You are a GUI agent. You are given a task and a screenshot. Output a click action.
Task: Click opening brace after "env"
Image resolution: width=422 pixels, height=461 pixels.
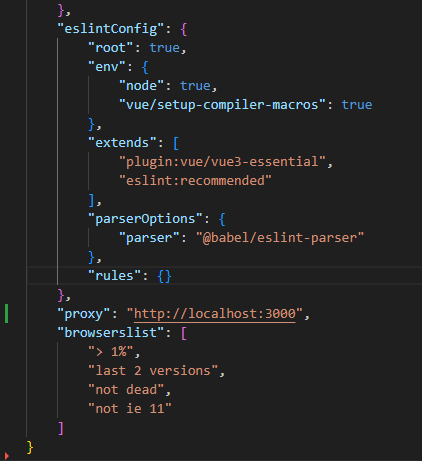(x=145, y=67)
